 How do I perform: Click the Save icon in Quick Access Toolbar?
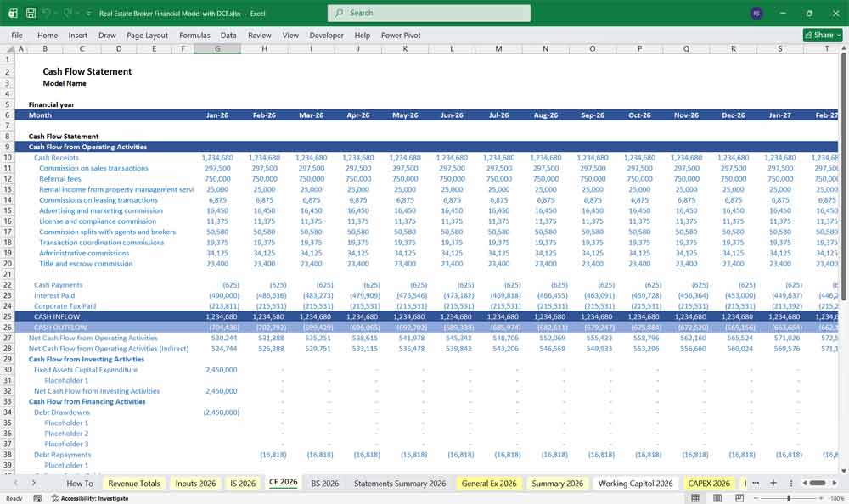click(x=30, y=13)
